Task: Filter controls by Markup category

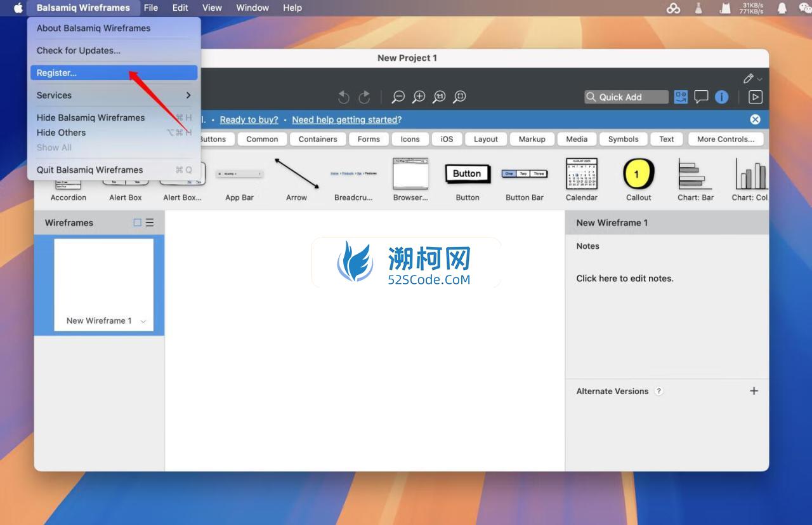Action: pos(532,139)
